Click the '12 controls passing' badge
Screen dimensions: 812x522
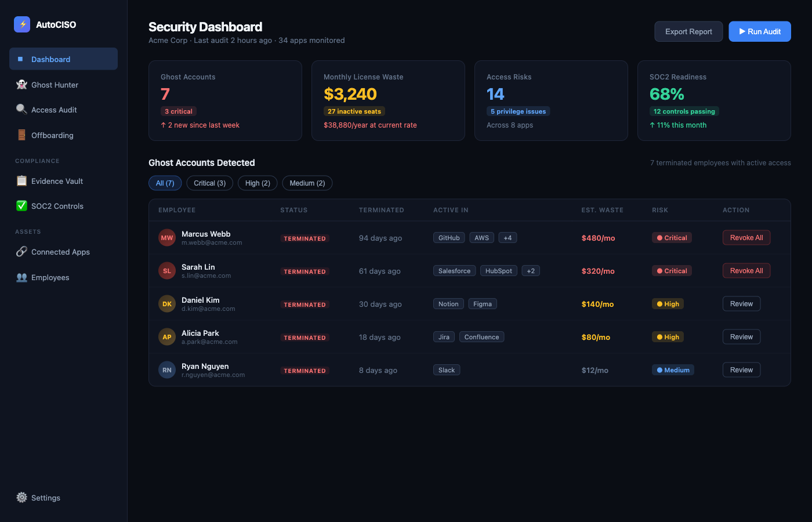click(684, 111)
